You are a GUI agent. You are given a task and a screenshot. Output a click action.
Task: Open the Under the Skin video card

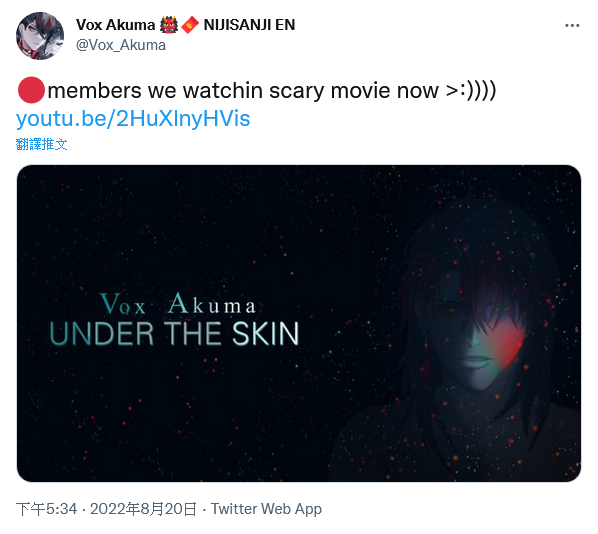pyautogui.click(x=299, y=323)
